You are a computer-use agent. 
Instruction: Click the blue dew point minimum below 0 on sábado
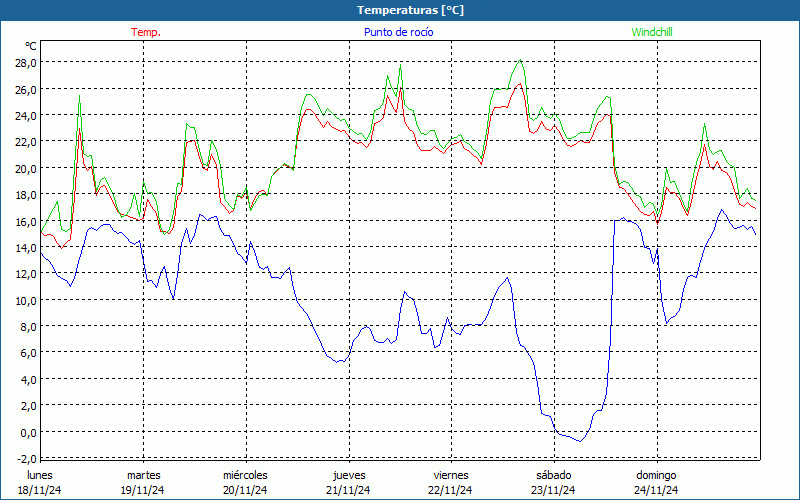580,441
